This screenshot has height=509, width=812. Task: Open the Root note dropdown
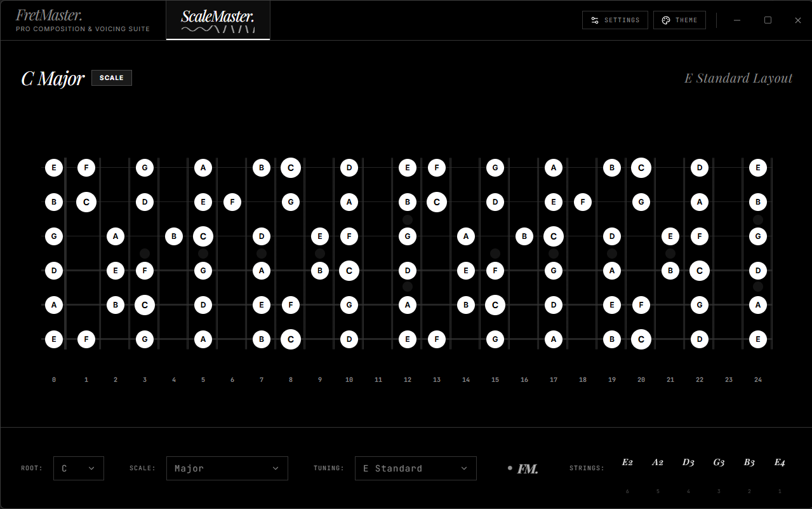[x=78, y=468]
